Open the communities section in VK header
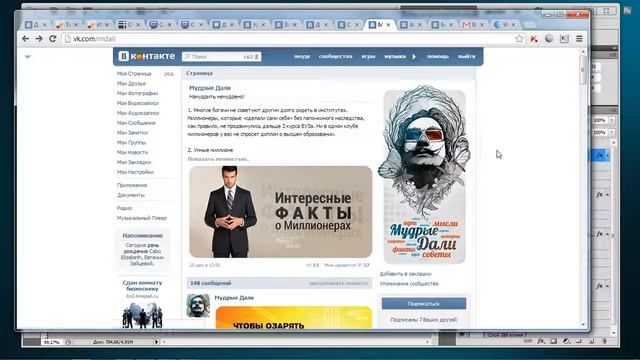This screenshot has width=640, height=360. (x=336, y=57)
